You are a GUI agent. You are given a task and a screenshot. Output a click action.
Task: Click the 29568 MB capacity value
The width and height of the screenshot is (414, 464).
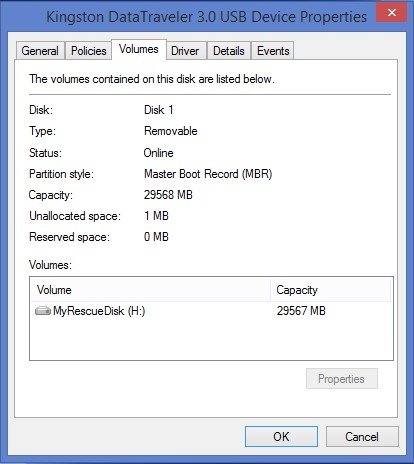click(x=168, y=195)
